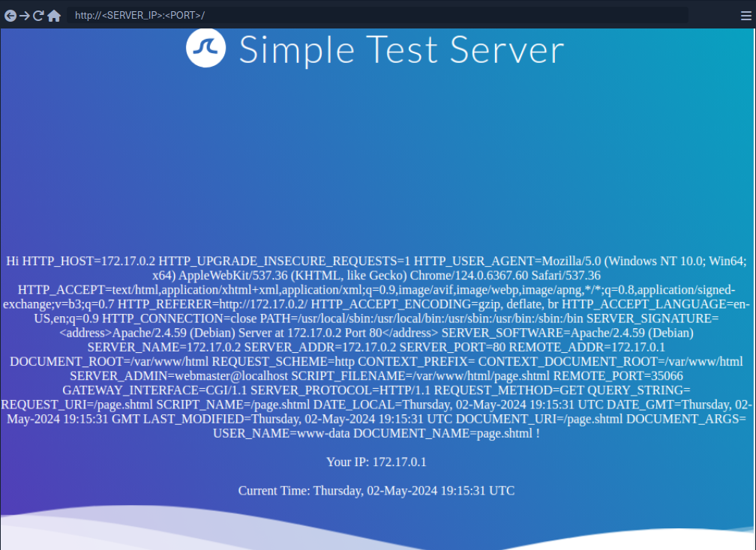Screen dimensions: 756x550
Task: Open the hamburger menu
Action: click(745, 16)
